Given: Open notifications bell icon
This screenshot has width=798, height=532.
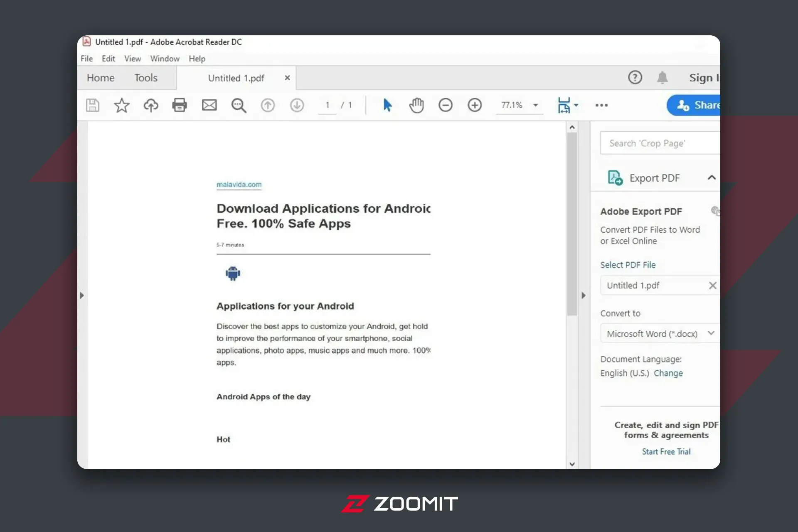Looking at the screenshot, I should point(662,77).
